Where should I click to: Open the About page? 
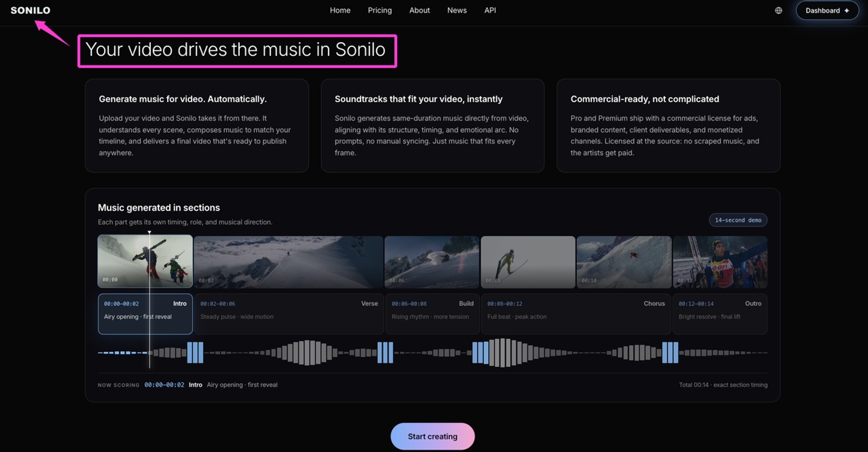pyautogui.click(x=419, y=10)
